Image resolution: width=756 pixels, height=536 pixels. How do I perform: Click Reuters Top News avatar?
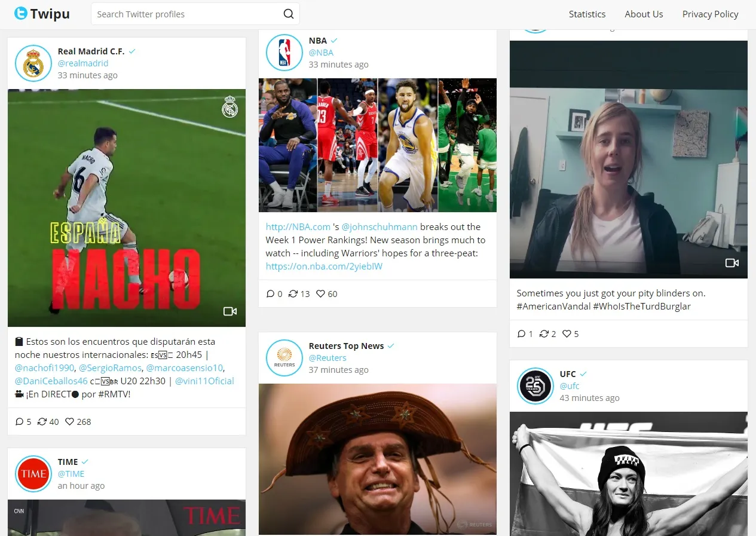pos(284,358)
